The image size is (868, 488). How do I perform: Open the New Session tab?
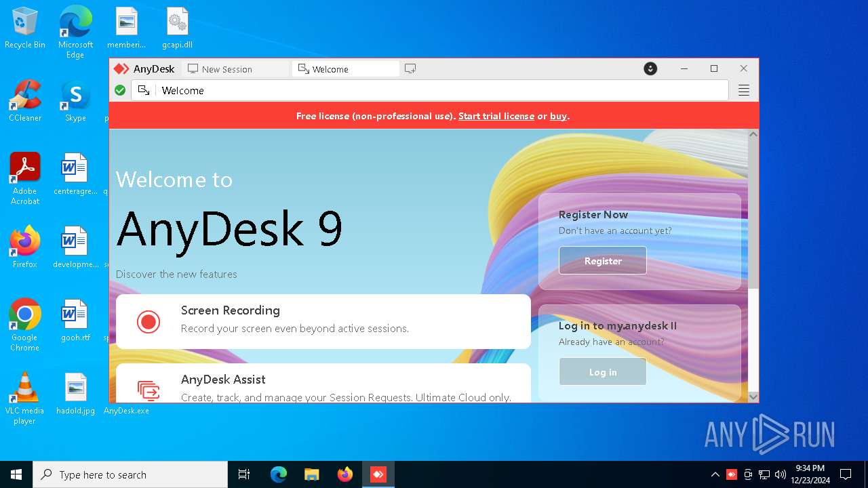[235, 68]
